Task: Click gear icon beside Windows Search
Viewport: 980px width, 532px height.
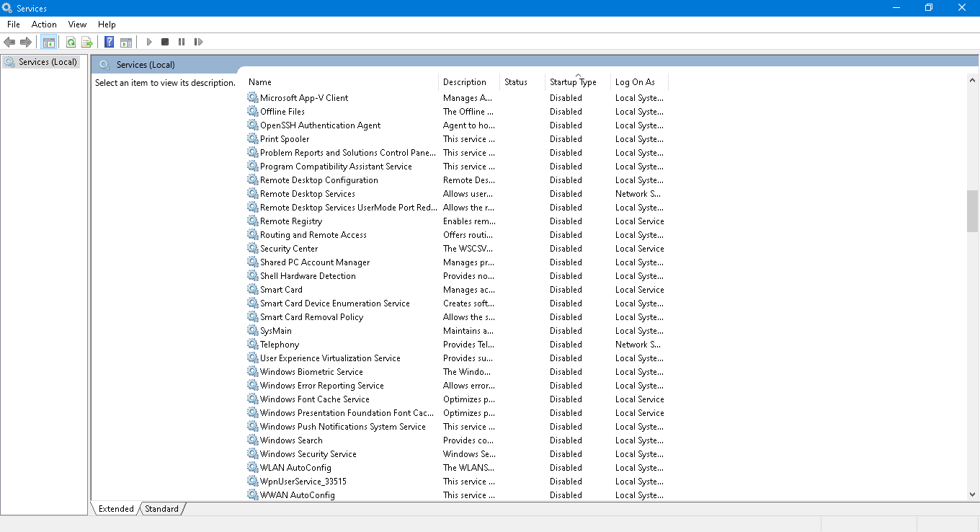Action: [x=253, y=440]
